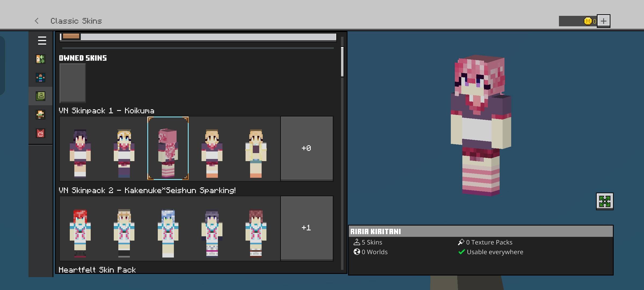Expand the skin preview to fullscreen

[x=605, y=201]
